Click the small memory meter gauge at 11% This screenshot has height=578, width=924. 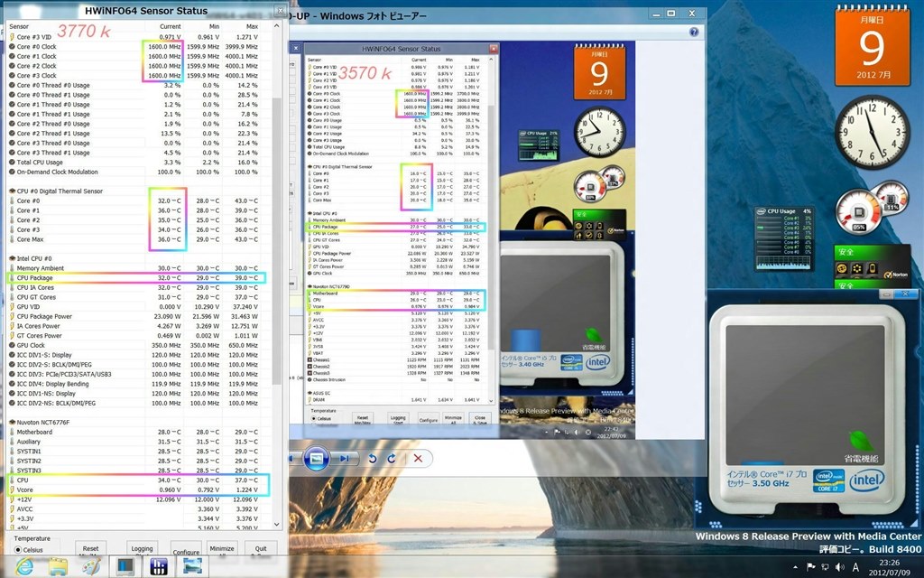[892, 198]
